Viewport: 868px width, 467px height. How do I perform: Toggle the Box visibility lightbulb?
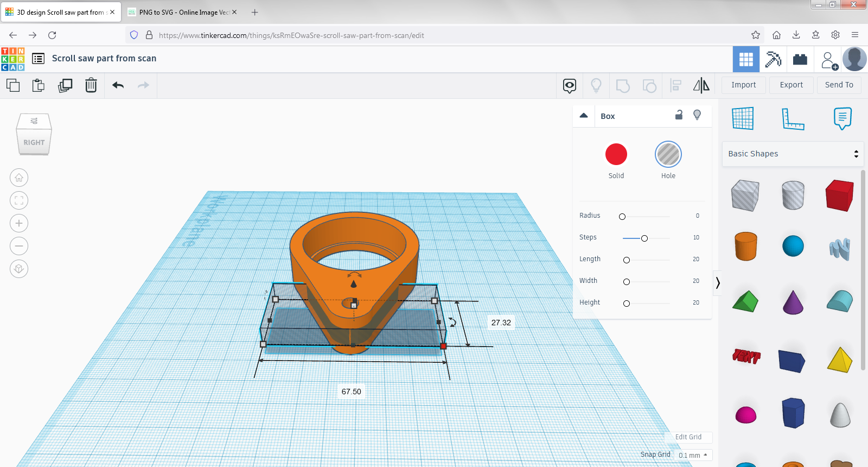[697, 115]
